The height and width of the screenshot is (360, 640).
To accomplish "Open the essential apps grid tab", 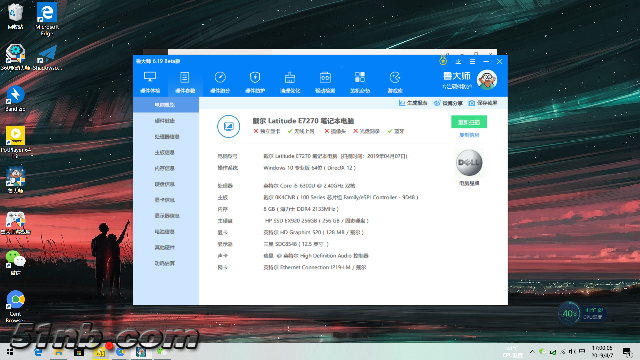I will [360, 82].
